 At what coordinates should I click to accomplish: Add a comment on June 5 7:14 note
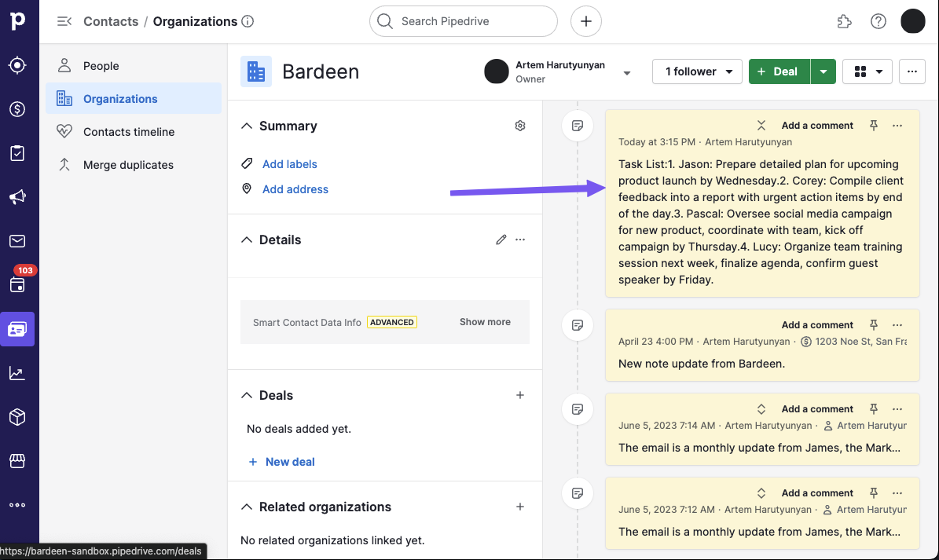point(817,408)
